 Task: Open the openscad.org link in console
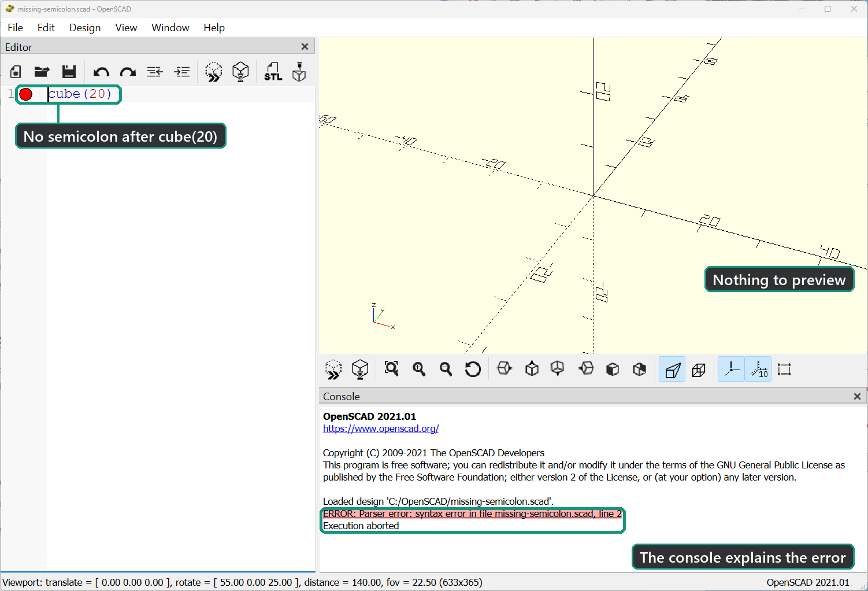tap(381, 429)
